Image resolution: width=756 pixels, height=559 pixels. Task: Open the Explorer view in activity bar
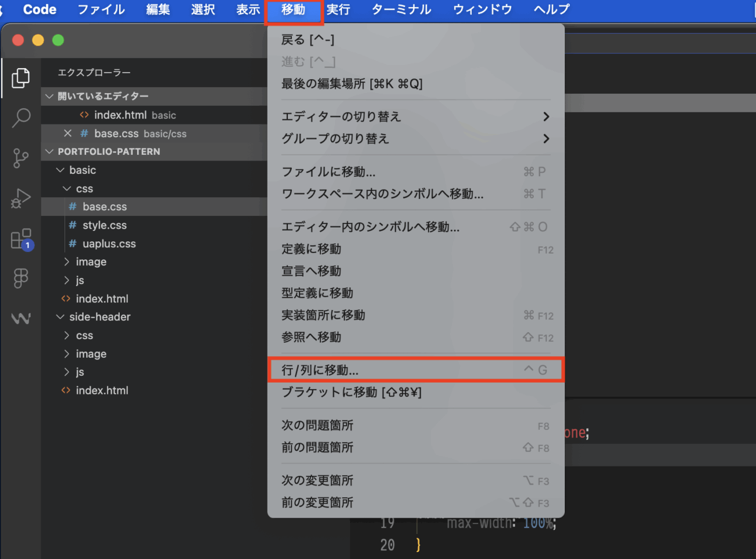21,78
